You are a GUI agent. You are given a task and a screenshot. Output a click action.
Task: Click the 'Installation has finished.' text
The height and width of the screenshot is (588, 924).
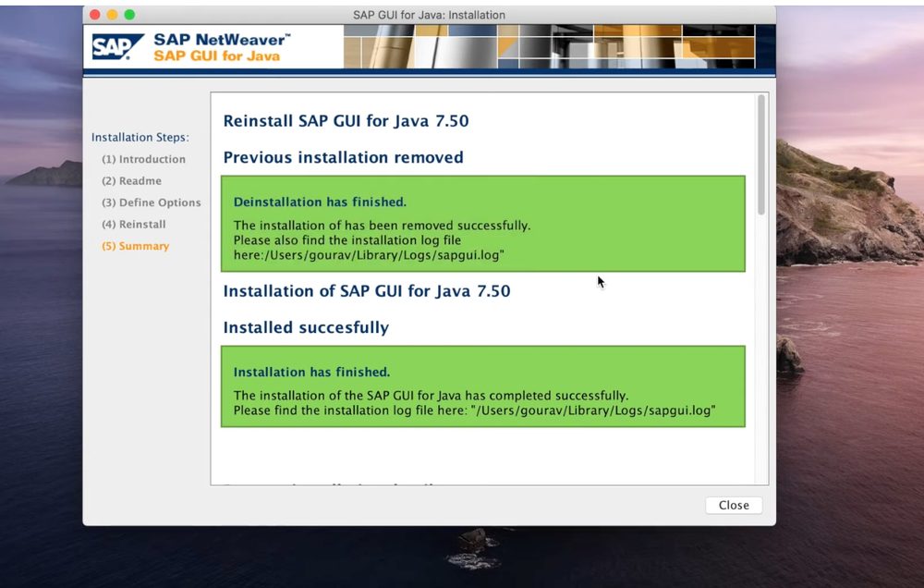[311, 373]
